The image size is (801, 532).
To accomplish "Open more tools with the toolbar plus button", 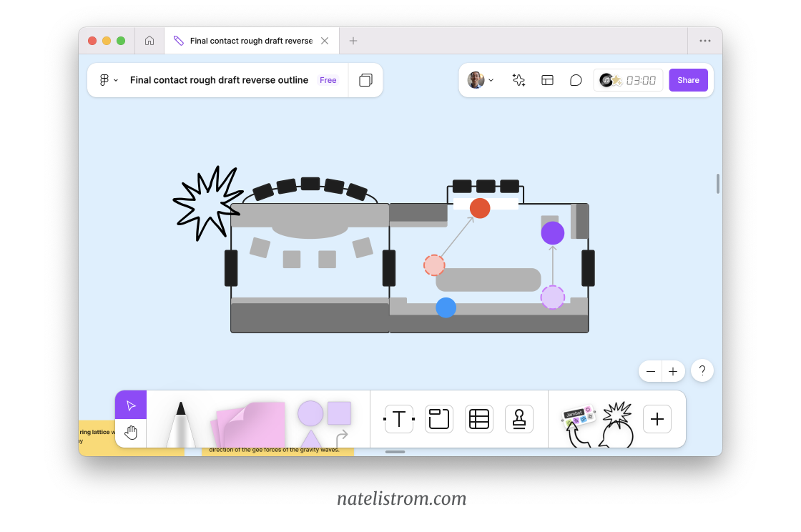I will click(x=657, y=419).
